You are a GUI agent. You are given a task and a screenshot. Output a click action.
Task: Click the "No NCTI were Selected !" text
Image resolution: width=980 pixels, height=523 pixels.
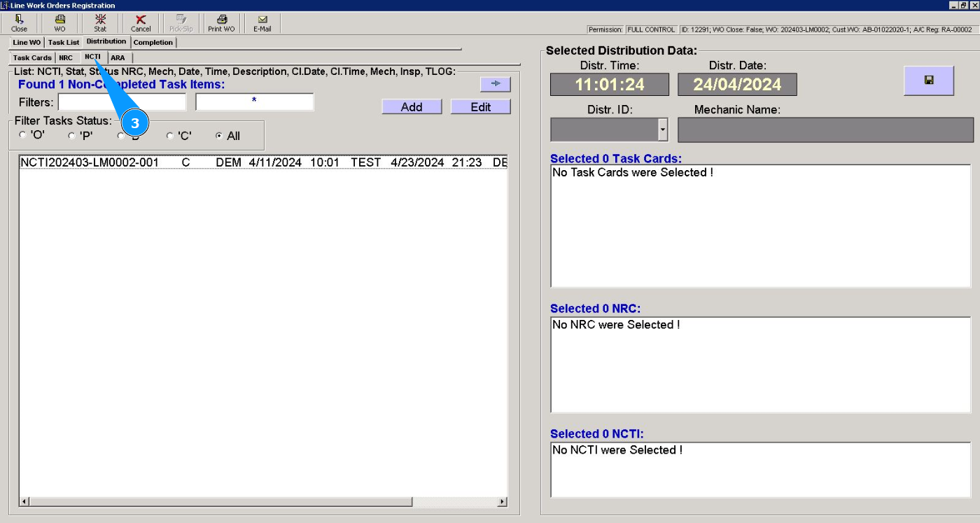click(617, 450)
